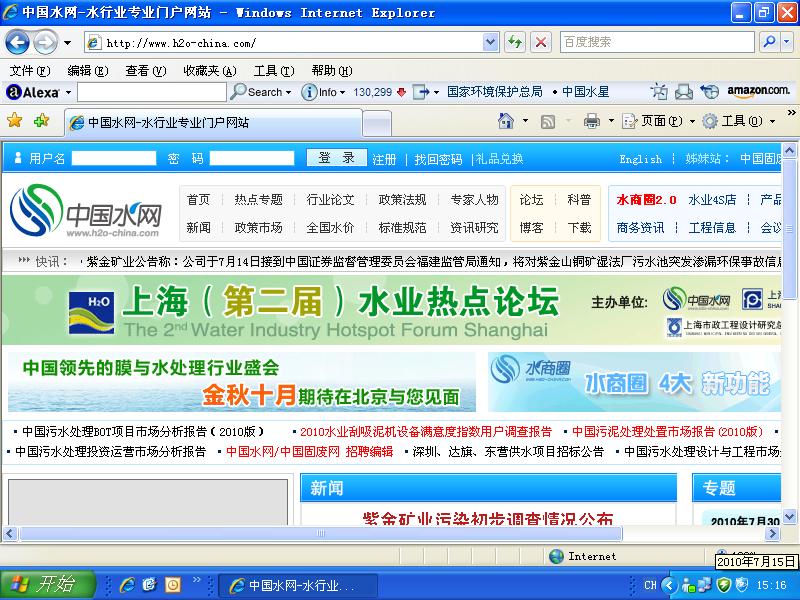Open the 页面(P) dropdown menu
This screenshot has width=800, height=600.
point(658,121)
